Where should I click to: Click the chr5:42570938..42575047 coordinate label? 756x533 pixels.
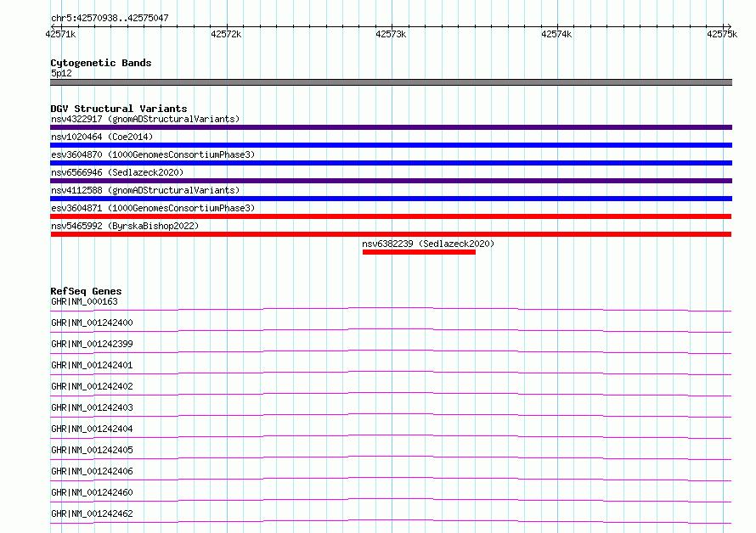pos(110,18)
